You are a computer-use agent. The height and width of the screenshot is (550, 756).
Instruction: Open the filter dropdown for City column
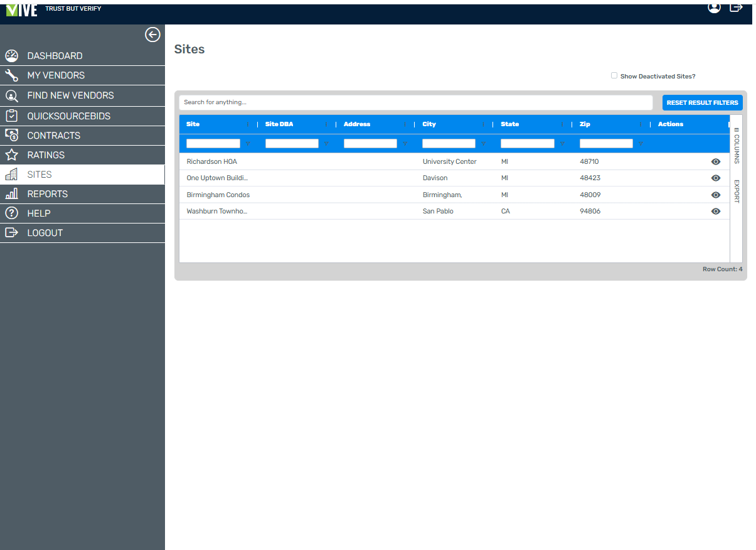484,144
